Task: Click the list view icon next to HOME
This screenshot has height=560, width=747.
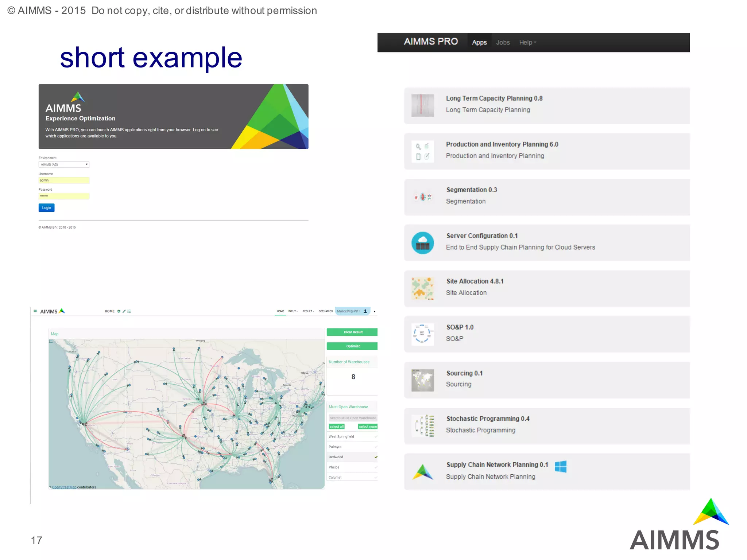Action: click(x=129, y=311)
